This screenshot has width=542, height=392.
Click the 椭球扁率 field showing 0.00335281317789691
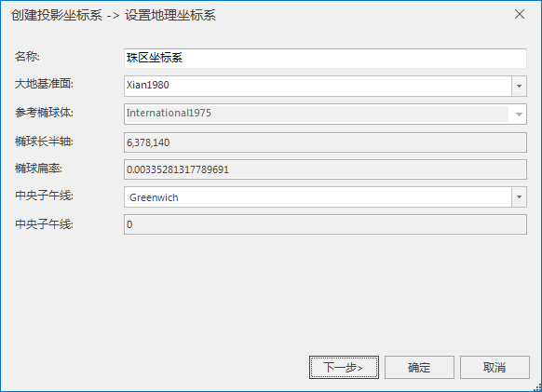pos(325,169)
